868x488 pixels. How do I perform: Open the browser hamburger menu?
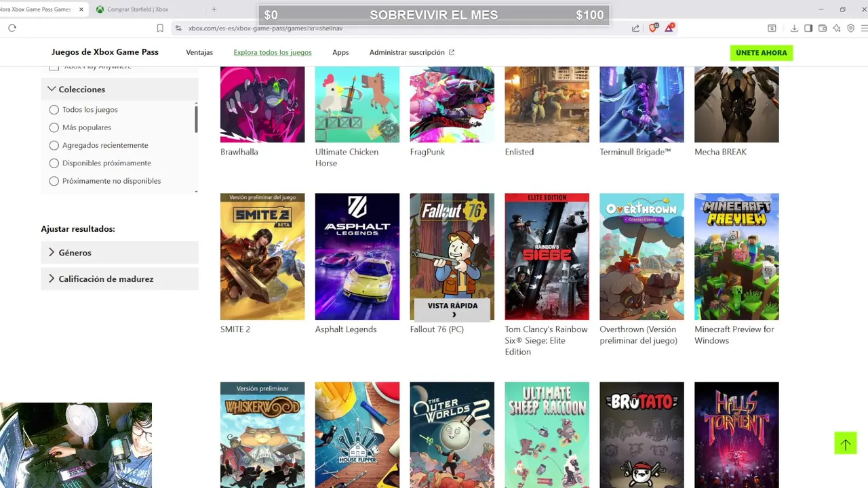(x=864, y=28)
